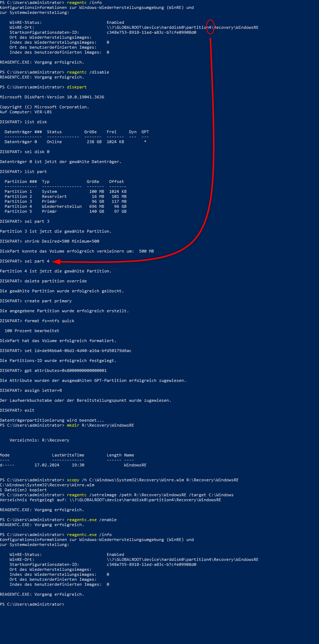The width and height of the screenshot is (319, 644).
Task: Click the Wiederherstellun partition 4 table row
Action: [x=65, y=206]
